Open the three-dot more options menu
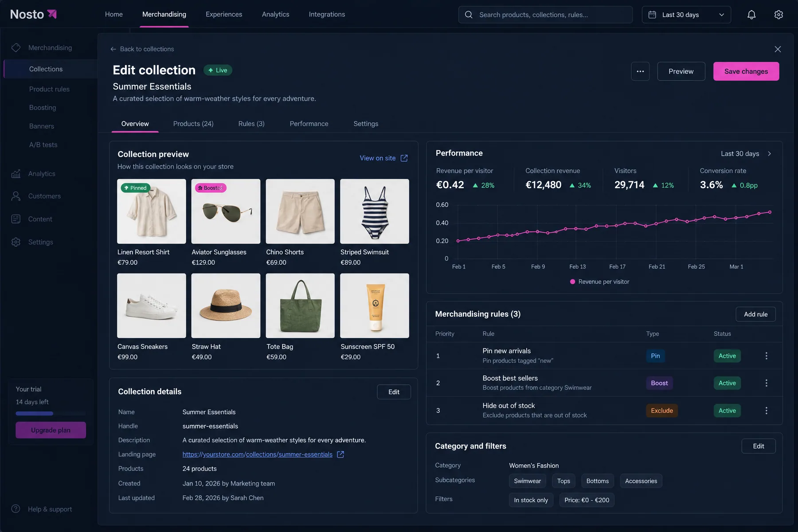Image resolution: width=798 pixels, height=532 pixels. point(640,71)
